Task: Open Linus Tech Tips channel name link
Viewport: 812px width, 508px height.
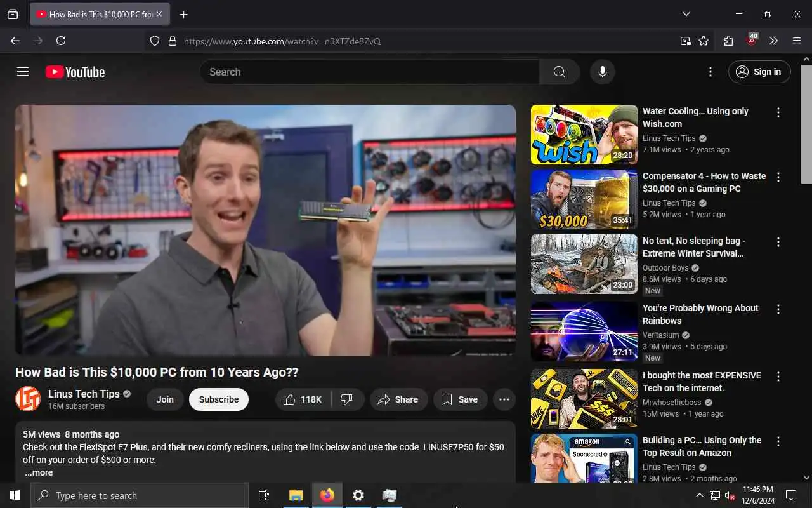Action: click(x=84, y=394)
